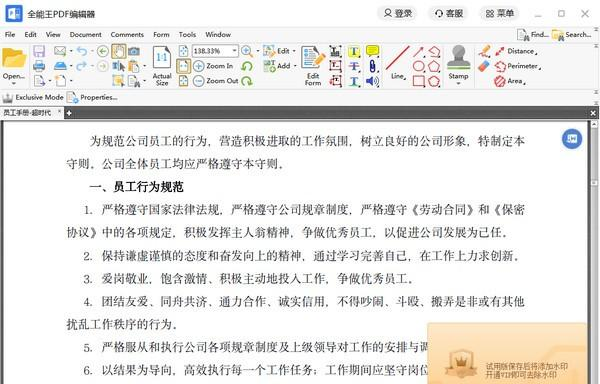The image size is (600, 384).
Task: Open the Document menu
Action: 86,34
